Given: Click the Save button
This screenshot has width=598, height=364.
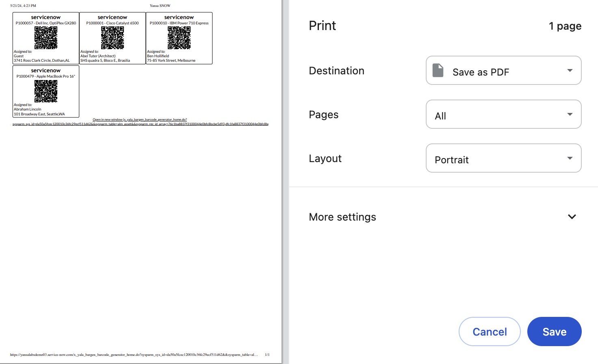Looking at the screenshot, I should (554, 331).
